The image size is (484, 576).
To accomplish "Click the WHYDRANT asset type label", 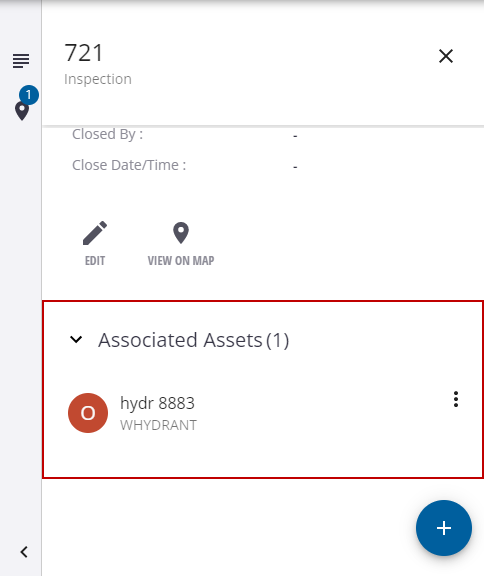I will [158, 425].
